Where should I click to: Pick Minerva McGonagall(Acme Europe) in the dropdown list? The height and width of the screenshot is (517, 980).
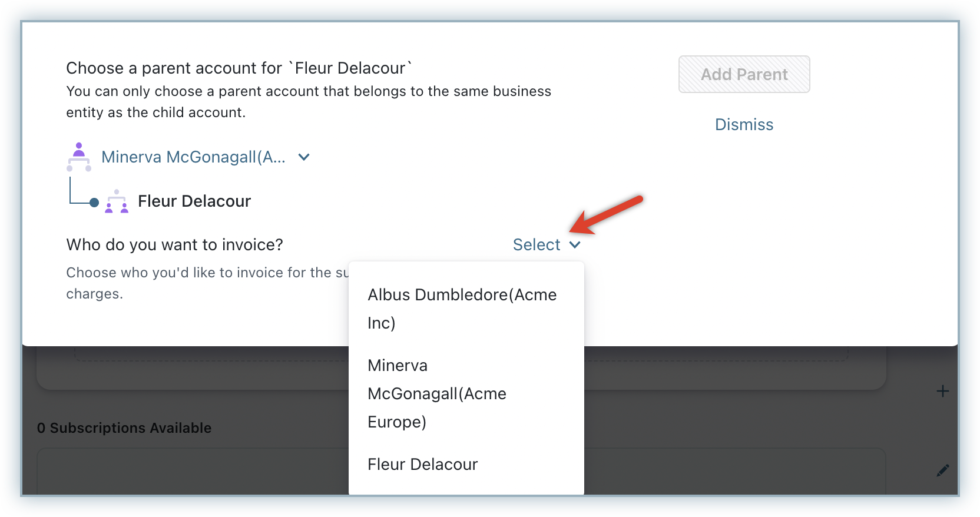pos(437,393)
